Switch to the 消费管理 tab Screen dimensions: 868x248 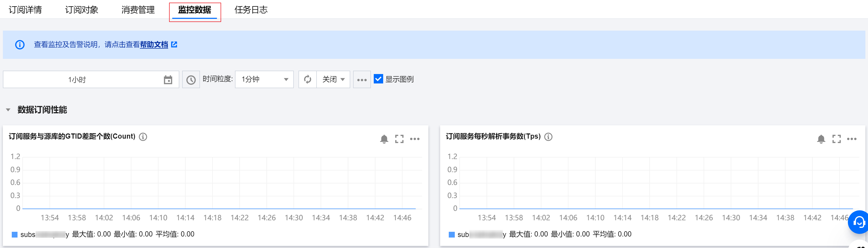pos(138,10)
